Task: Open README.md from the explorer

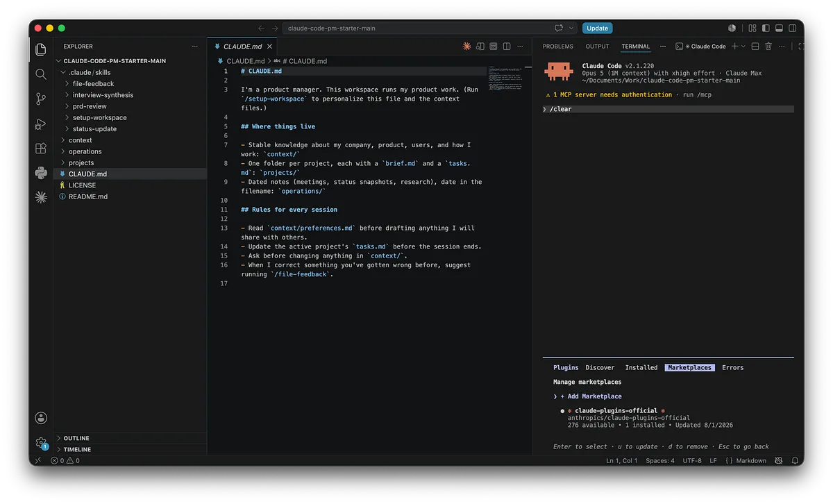Action: click(88, 196)
